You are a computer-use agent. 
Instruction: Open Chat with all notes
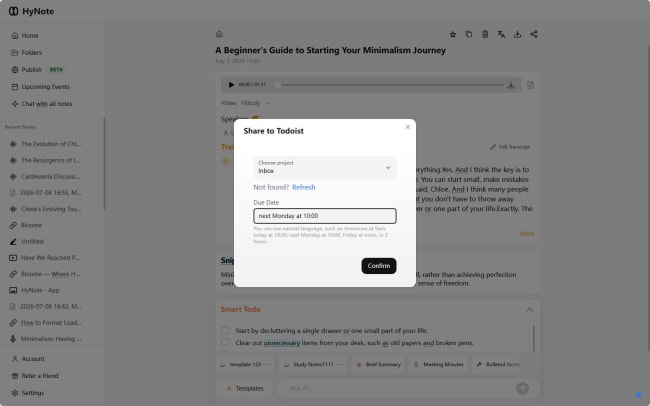click(x=42, y=104)
